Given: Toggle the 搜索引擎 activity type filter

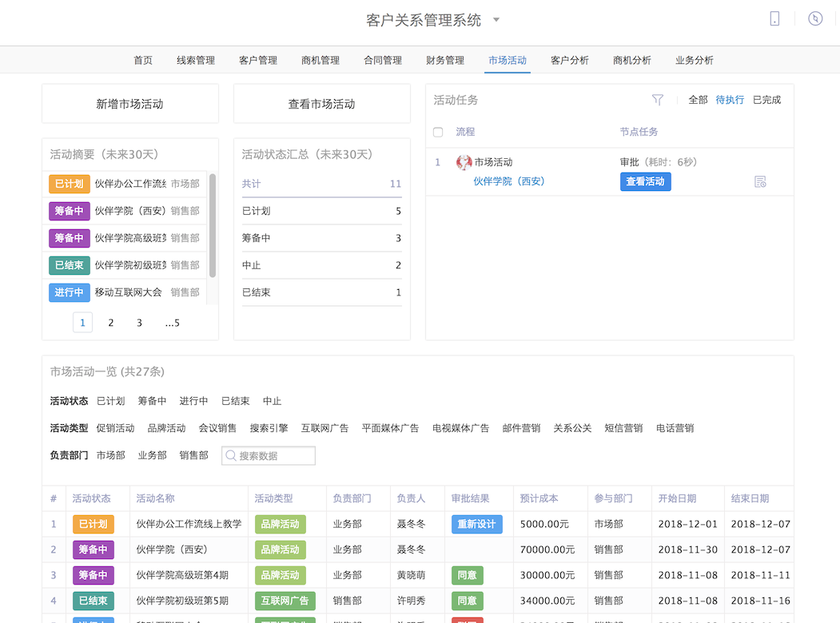Looking at the screenshot, I should coord(269,428).
